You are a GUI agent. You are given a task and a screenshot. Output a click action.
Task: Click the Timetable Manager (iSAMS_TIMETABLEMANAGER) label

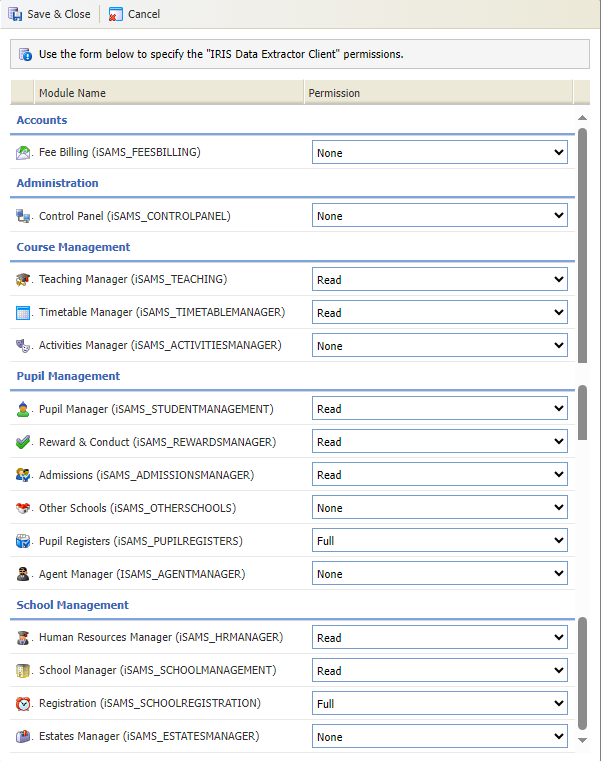pyautogui.click(x=162, y=313)
